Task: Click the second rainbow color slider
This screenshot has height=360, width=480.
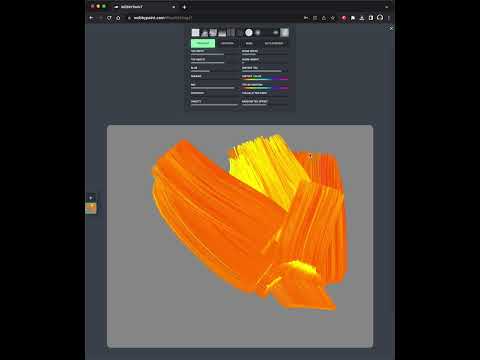Action: 265,88
